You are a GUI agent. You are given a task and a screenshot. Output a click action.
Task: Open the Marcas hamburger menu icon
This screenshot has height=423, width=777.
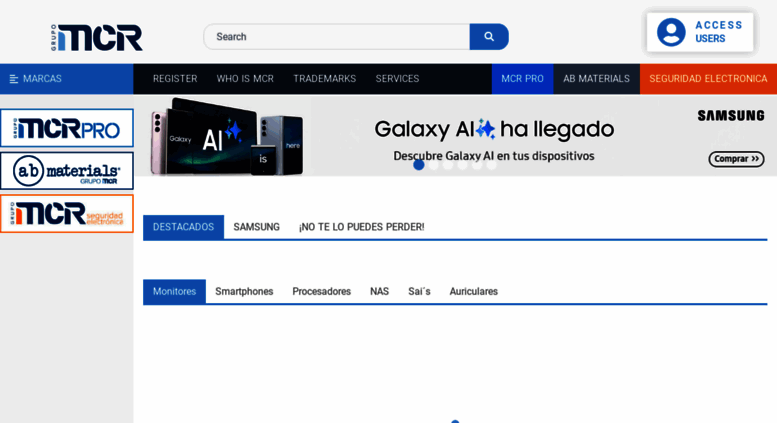(14, 79)
